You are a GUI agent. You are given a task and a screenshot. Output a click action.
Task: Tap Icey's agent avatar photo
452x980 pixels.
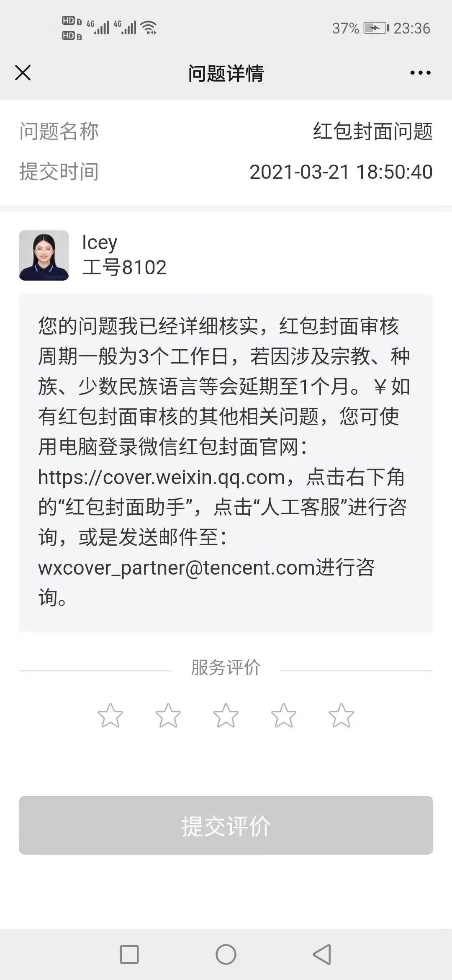click(44, 255)
